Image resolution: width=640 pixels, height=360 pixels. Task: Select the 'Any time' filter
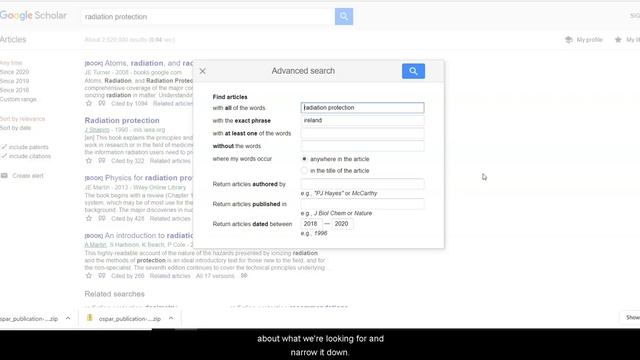point(11,63)
